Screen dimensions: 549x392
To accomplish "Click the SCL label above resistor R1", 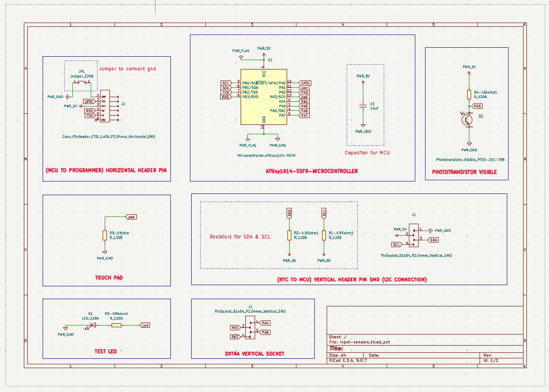I will (324, 213).
